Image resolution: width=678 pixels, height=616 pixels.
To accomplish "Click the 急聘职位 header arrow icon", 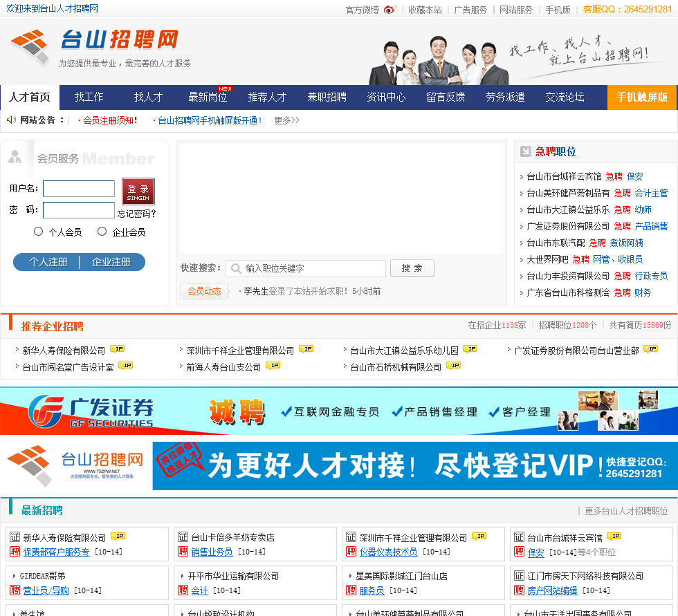I will 525,151.
